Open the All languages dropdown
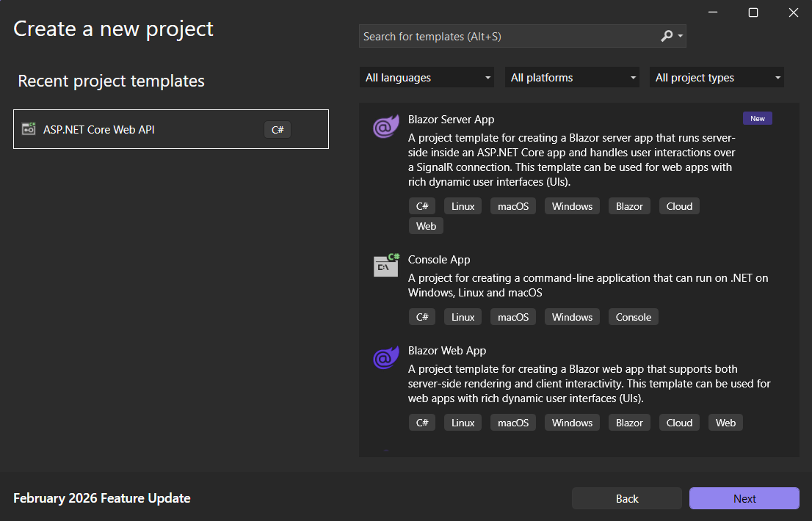 click(x=428, y=78)
